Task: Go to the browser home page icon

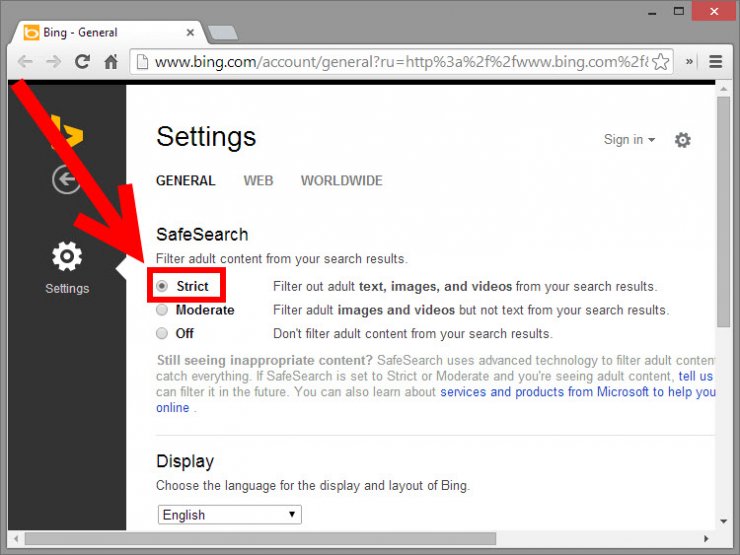Action: [111, 61]
